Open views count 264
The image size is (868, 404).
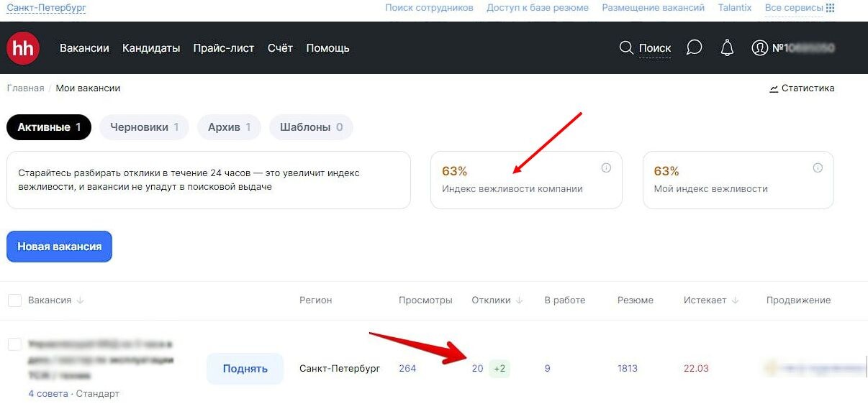pos(407,369)
